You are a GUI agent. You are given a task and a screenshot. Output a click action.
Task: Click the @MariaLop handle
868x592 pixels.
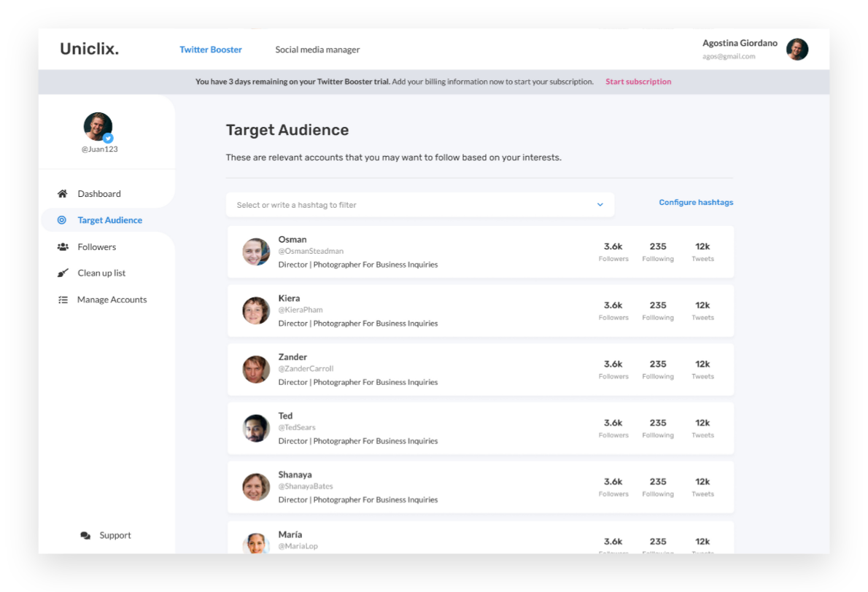(x=298, y=546)
